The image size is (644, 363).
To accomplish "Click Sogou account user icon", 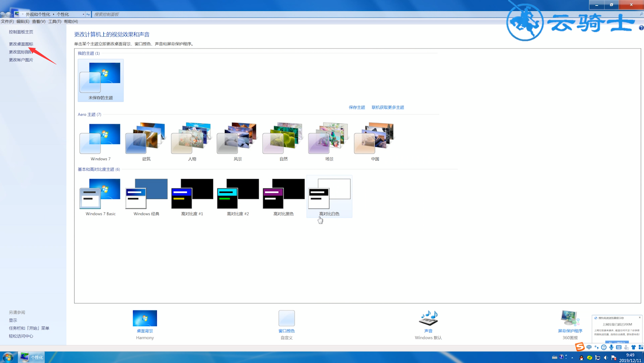I will pyautogui.click(x=626, y=347).
